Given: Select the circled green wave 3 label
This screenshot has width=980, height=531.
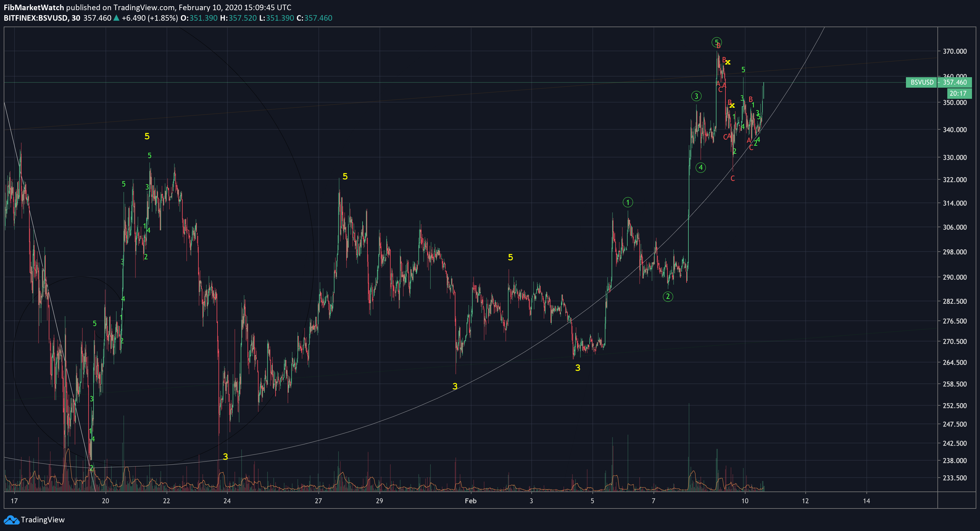Looking at the screenshot, I should tap(696, 96).
